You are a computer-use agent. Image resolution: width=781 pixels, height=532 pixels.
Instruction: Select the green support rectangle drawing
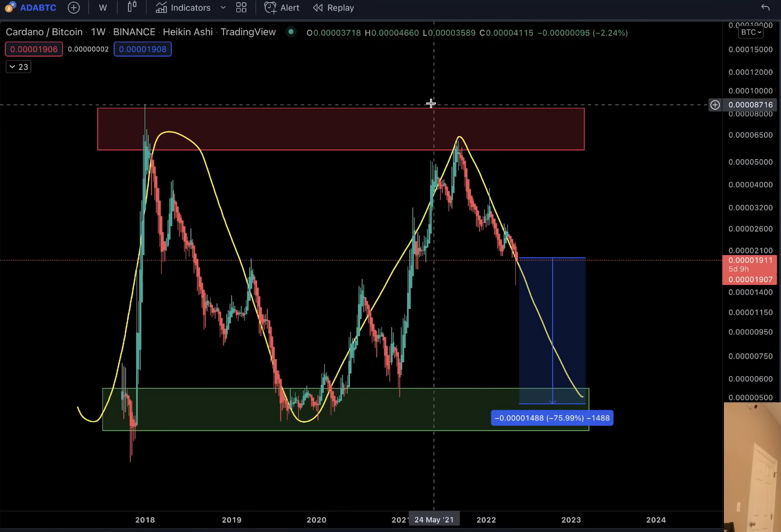click(x=346, y=409)
